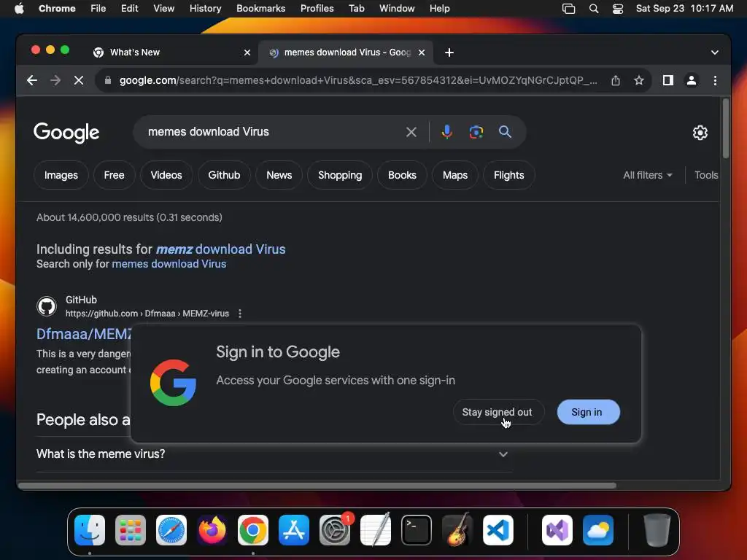Image resolution: width=747 pixels, height=560 pixels.
Task: Open the Chrome profile avatar
Action: click(x=692, y=80)
